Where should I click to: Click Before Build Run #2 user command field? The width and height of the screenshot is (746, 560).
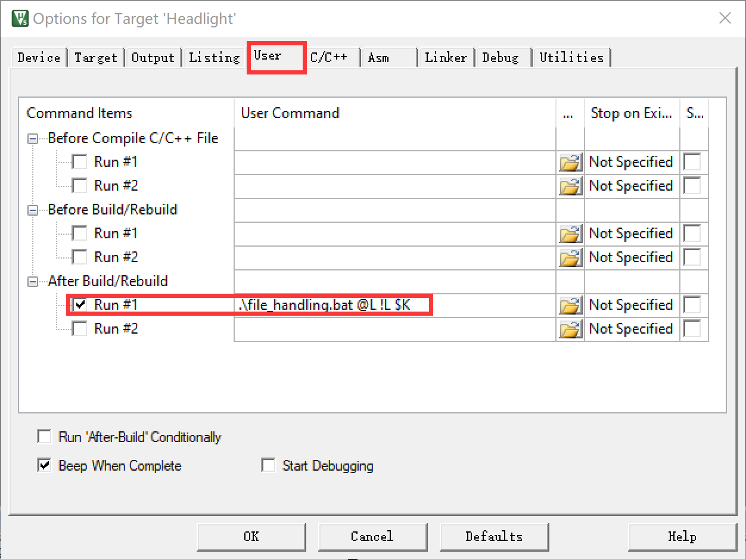coord(396,257)
